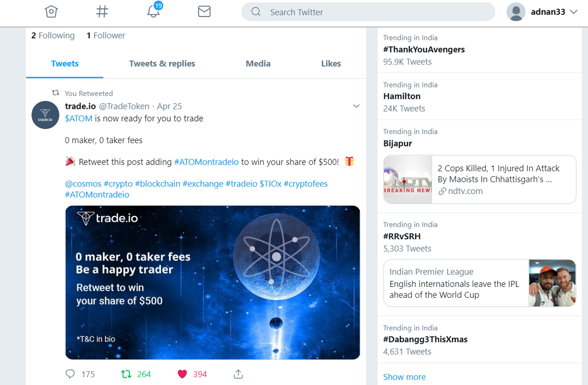Click the 95.9K Tweets count

407,61
